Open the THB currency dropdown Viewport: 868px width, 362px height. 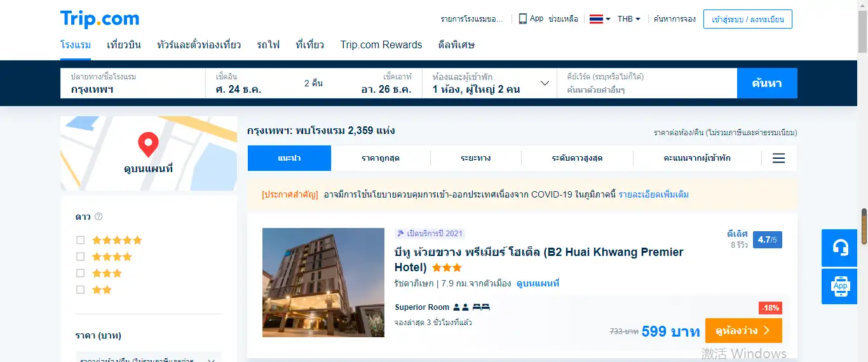click(x=629, y=19)
